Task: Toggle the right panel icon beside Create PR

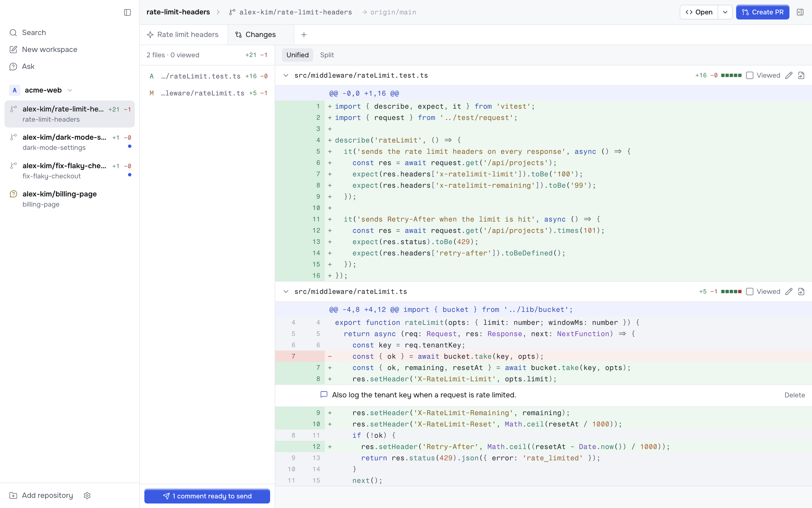Action: pyautogui.click(x=800, y=12)
